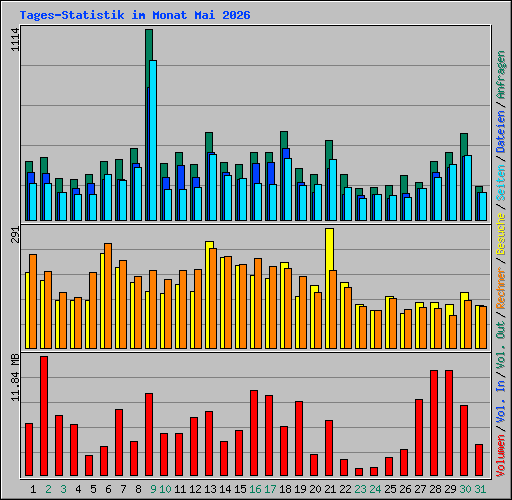Select the tallest red Volumen bar on day 2
Screen dimensions: 512x500
point(44,416)
